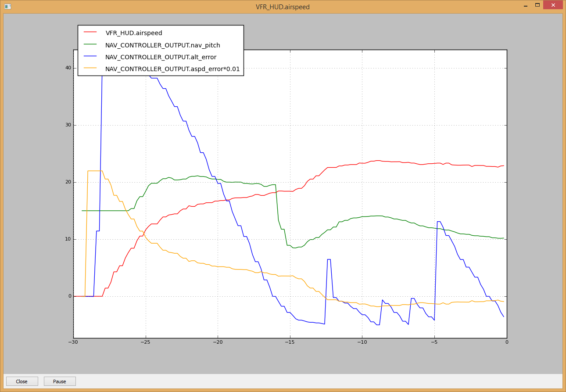Select the VFR_HUD.airspeed legend label
This screenshot has width=566, height=392.
tap(134, 33)
